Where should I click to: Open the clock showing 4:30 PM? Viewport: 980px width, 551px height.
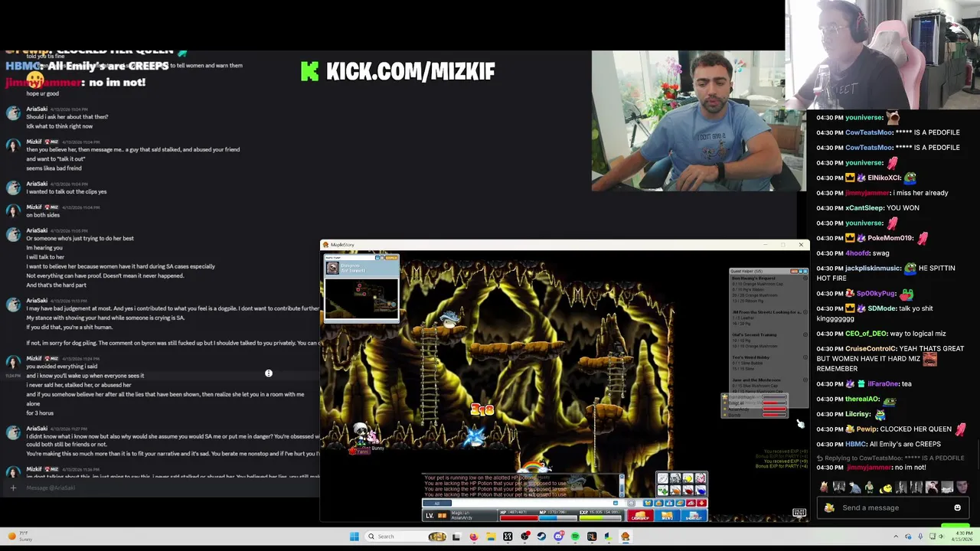(x=962, y=536)
